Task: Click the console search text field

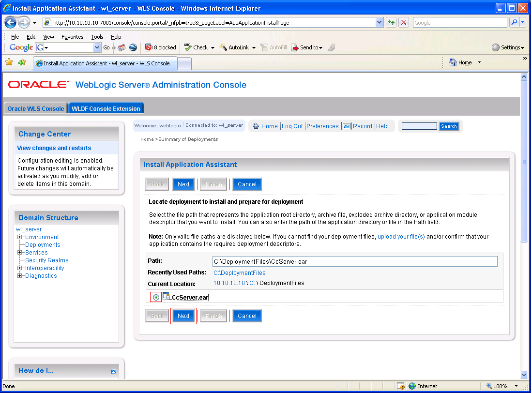Action: pyautogui.click(x=419, y=126)
